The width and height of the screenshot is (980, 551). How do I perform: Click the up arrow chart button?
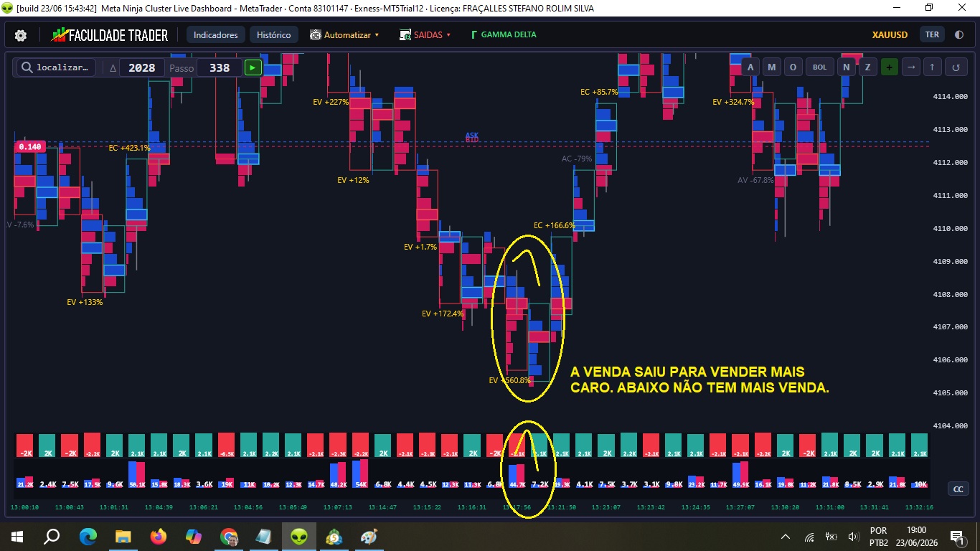(933, 67)
